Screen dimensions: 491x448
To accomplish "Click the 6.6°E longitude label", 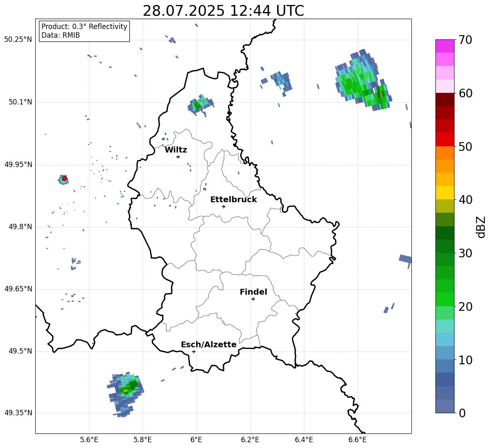I will click(357, 440).
